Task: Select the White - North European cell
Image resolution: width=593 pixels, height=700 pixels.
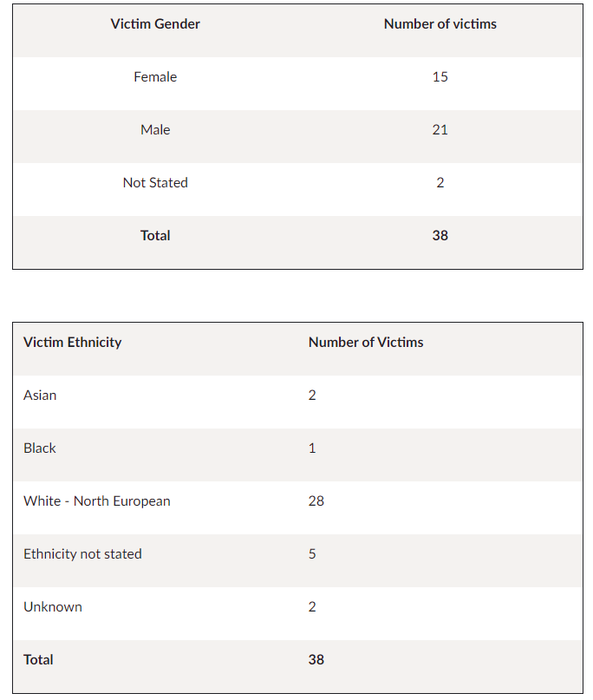Action: tap(97, 501)
